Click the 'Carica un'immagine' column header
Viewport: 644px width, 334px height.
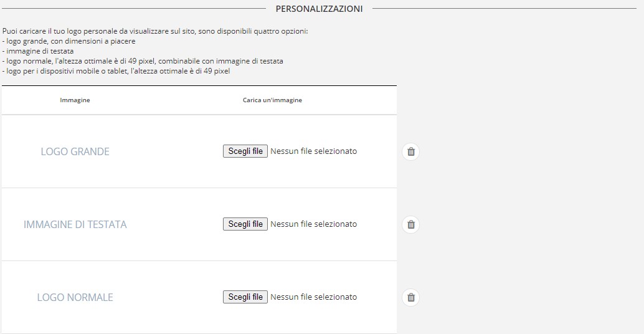[x=272, y=100]
